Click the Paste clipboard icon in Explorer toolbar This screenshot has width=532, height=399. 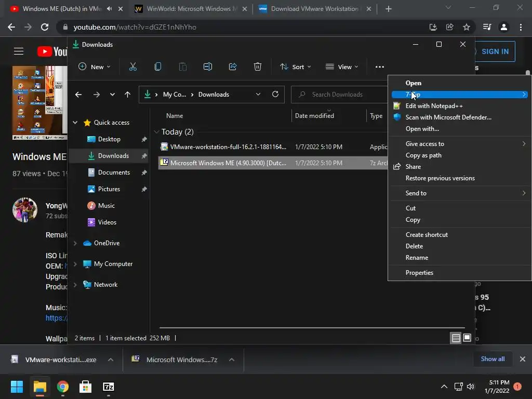click(x=182, y=67)
